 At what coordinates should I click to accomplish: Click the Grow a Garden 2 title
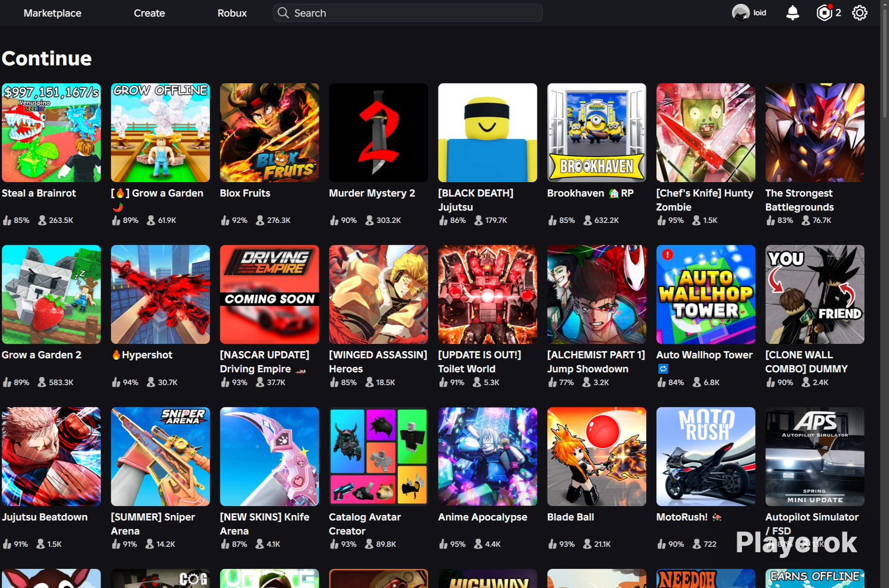42,355
